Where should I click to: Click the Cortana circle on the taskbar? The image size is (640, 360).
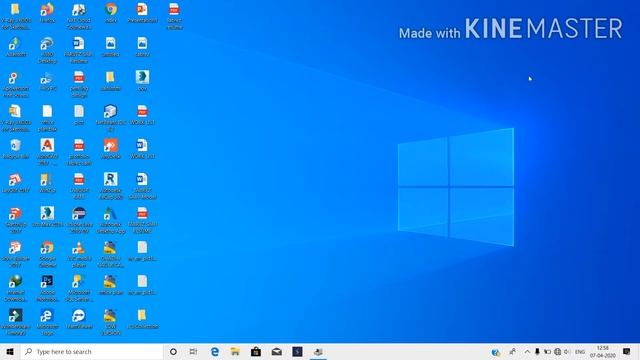(173, 352)
